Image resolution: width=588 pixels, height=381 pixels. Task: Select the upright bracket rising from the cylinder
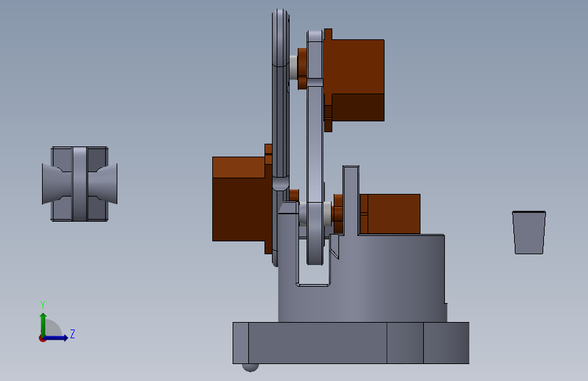point(351,201)
